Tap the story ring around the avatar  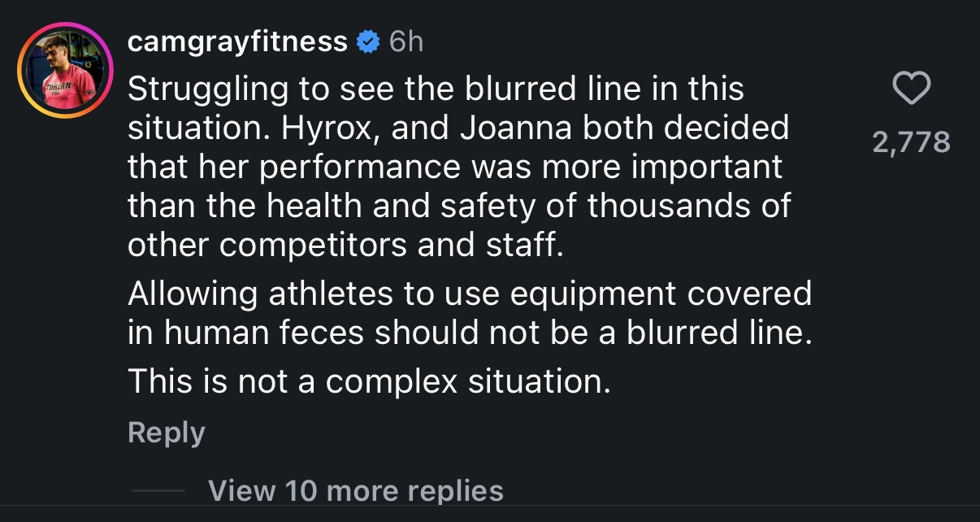(66, 72)
